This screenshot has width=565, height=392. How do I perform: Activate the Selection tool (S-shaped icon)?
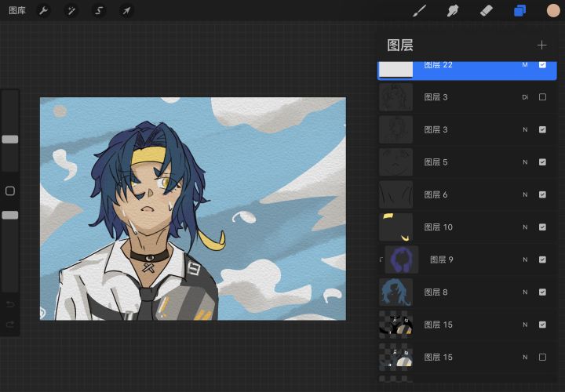point(99,11)
